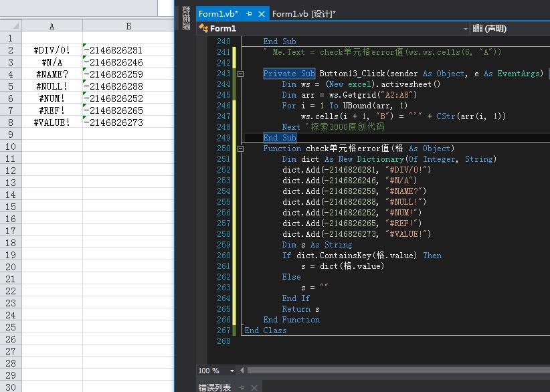Select Excel column B header
The width and height of the screenshot is (550, 392).
click(x=128, y=26)
